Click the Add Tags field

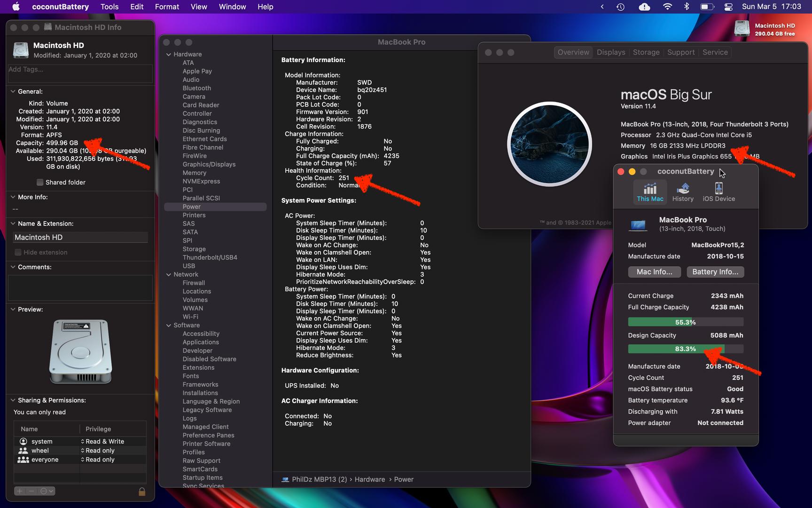[x=80, y=73]
